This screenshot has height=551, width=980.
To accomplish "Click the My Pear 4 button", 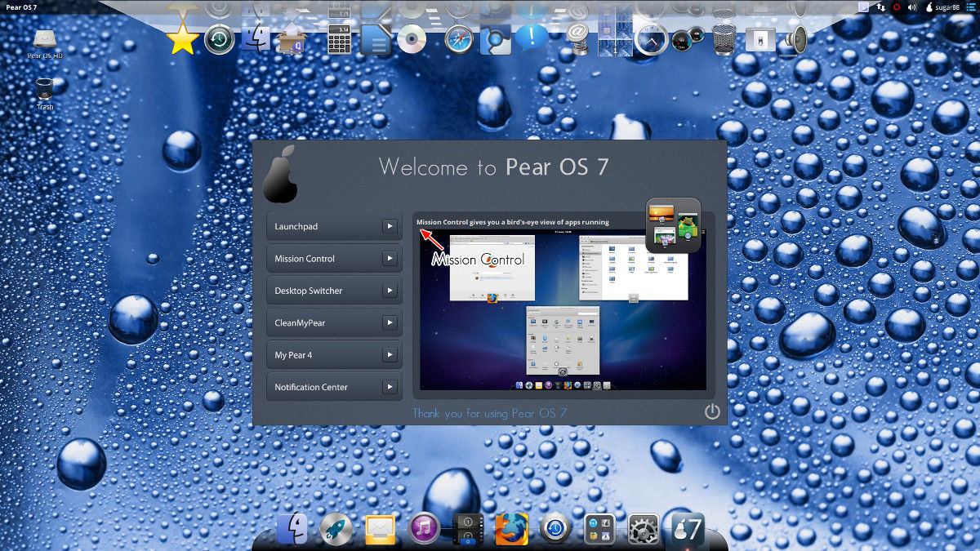I will tap(331, 354).
